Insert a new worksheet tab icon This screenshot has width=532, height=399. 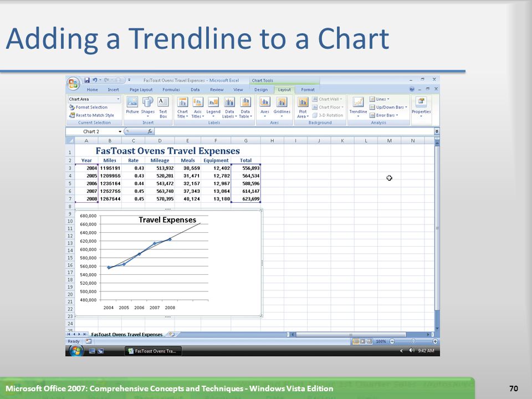coord(172,335)
